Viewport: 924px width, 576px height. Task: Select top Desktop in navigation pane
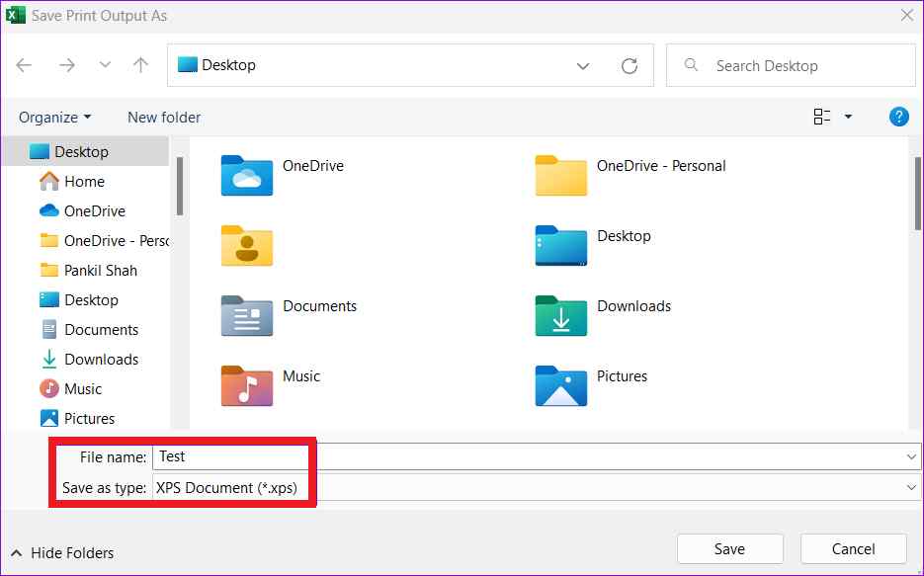click(86, 151)
